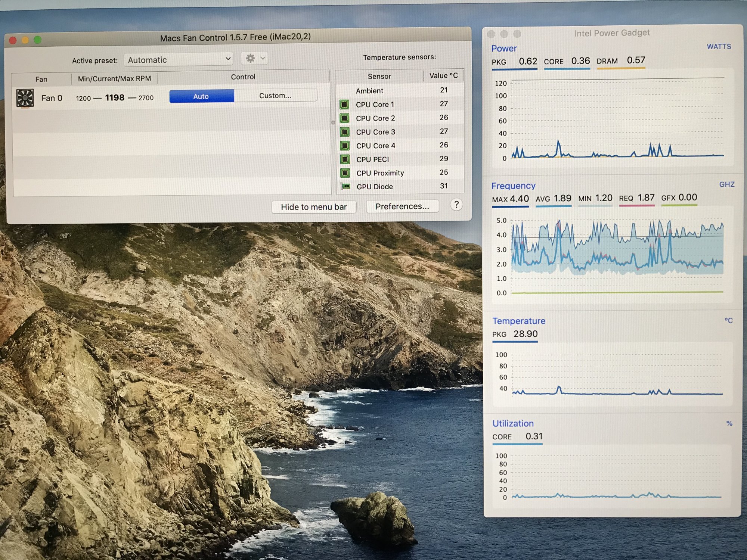Click the Sensor column header
Viewport: 747px width, 560px height.
pyautogui.click(x=379, y=76)
